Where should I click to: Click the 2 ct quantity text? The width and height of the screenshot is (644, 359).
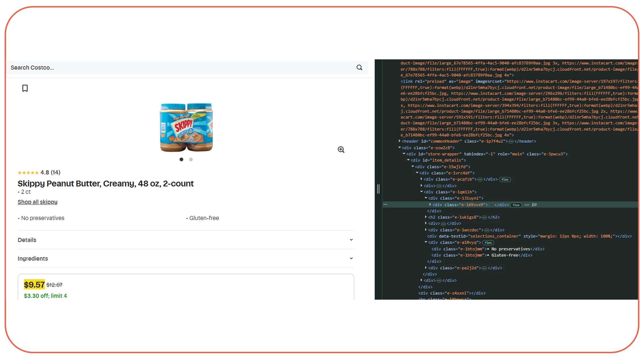tap(24, 192)
